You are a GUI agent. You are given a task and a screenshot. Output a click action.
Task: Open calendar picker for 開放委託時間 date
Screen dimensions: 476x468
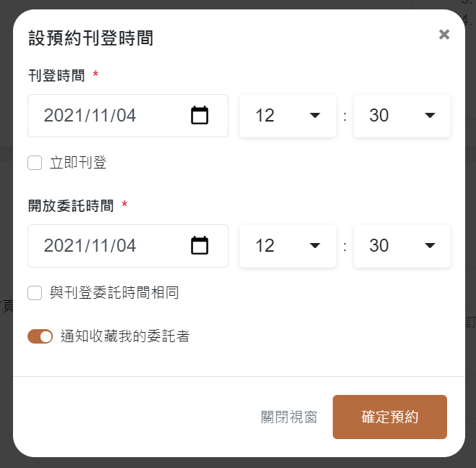point(200,245)
